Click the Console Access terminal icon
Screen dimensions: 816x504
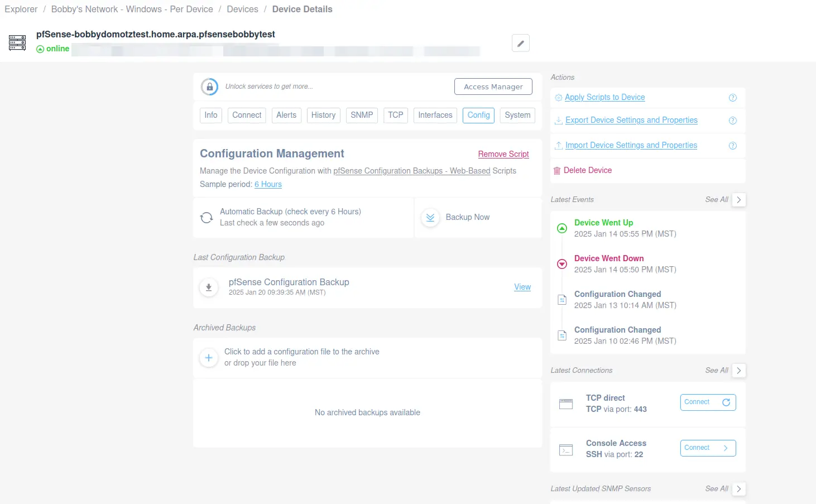pos(566,450)
